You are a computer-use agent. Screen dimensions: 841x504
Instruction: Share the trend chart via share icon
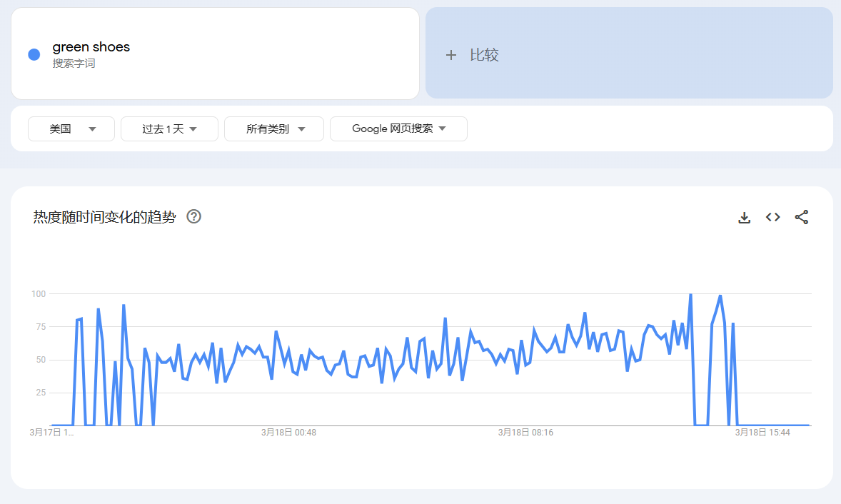[x=801, y=217]
